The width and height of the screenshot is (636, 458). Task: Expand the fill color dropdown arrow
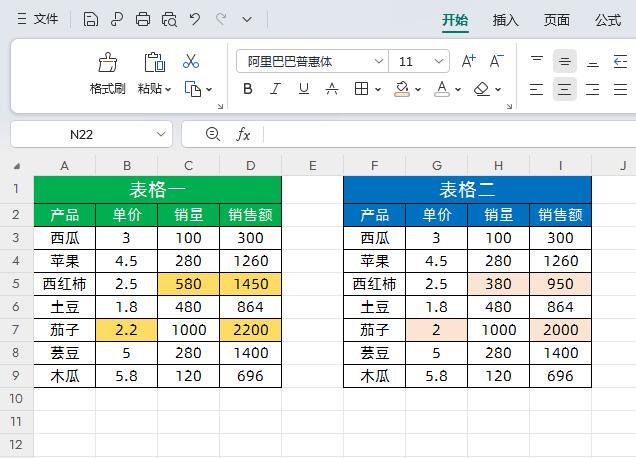[x=418, y=89]
